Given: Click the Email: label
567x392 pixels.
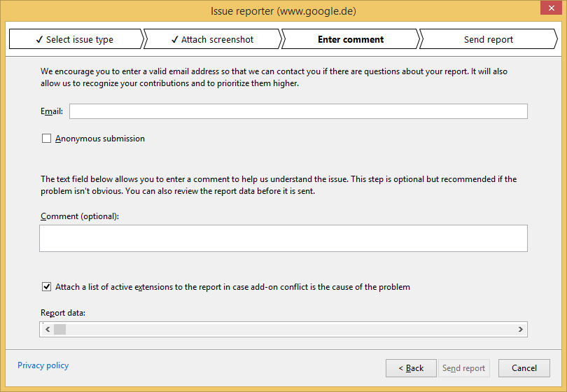Looking at the screenshot, I should 52,111.
